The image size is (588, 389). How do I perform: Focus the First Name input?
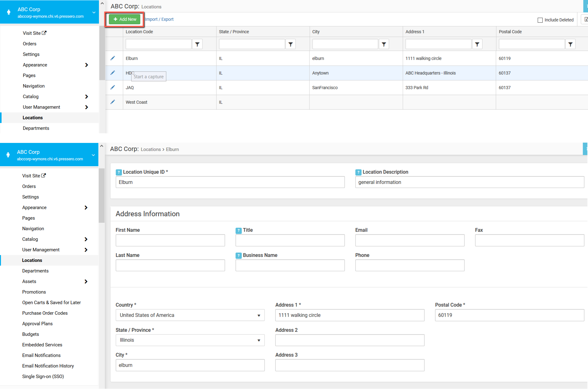point(170,240)
